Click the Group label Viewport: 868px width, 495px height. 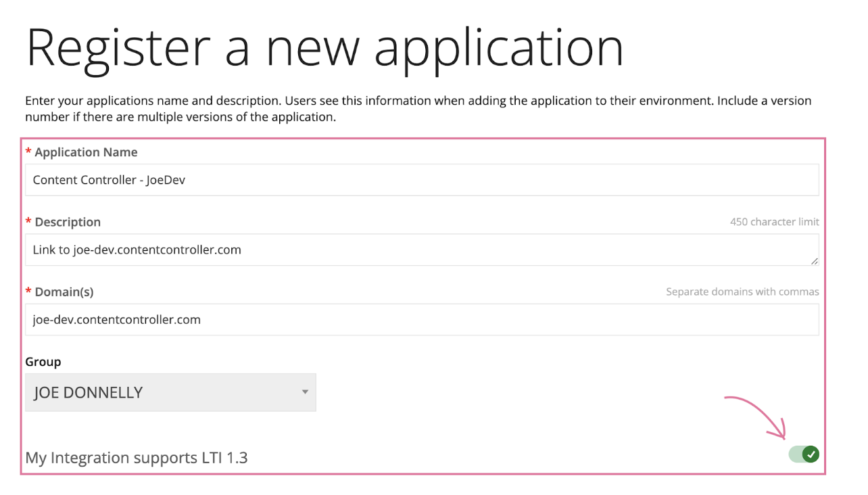coord(43,362)
